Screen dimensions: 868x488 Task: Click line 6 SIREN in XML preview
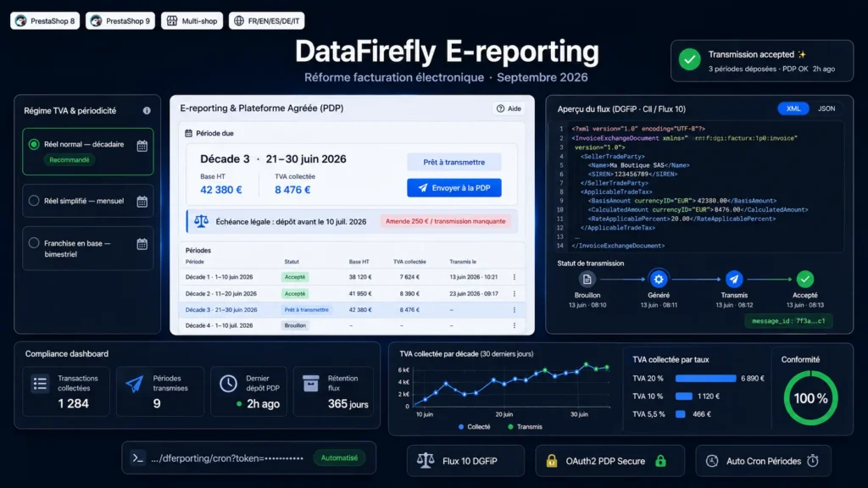click(x=632, y=175)
